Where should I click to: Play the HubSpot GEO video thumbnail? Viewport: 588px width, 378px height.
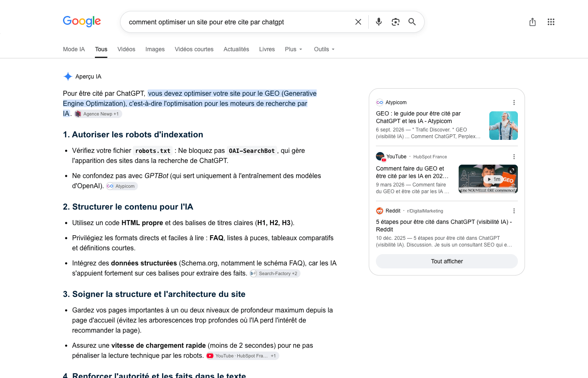tap(488, 179)
